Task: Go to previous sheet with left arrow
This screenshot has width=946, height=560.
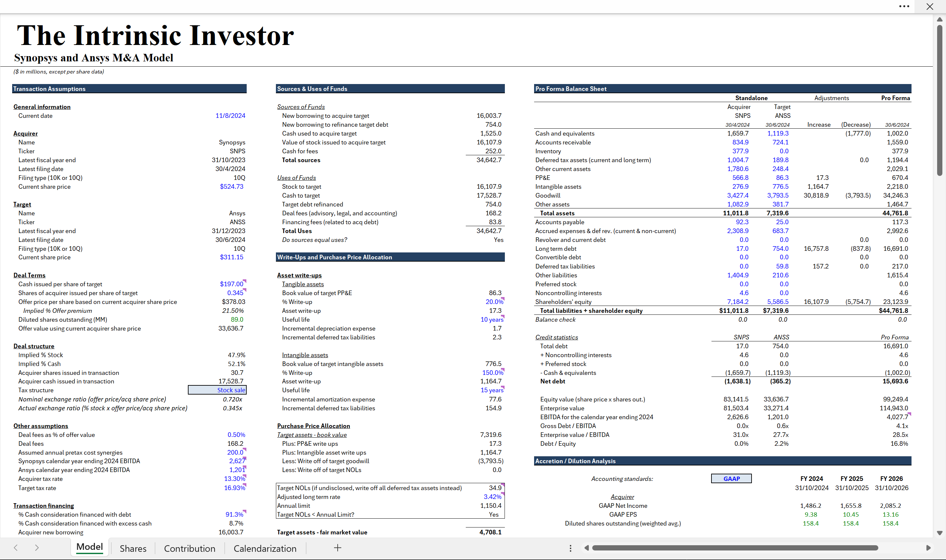Action: [15, 548]
